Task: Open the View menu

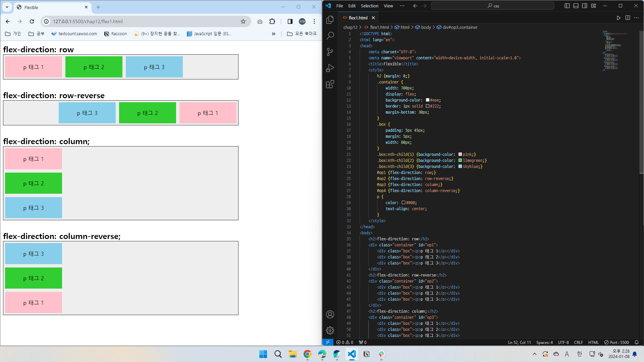Action: pyautogui.click(x=388, y=6)
